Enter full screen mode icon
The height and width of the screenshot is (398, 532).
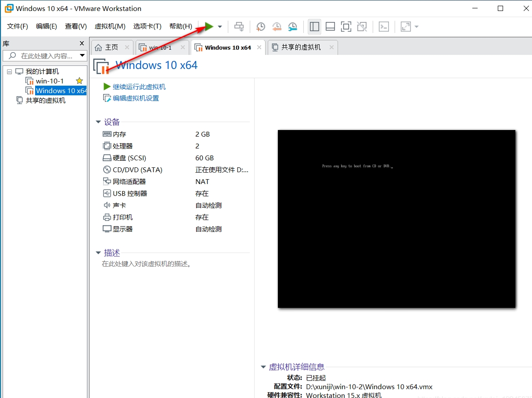346,27
